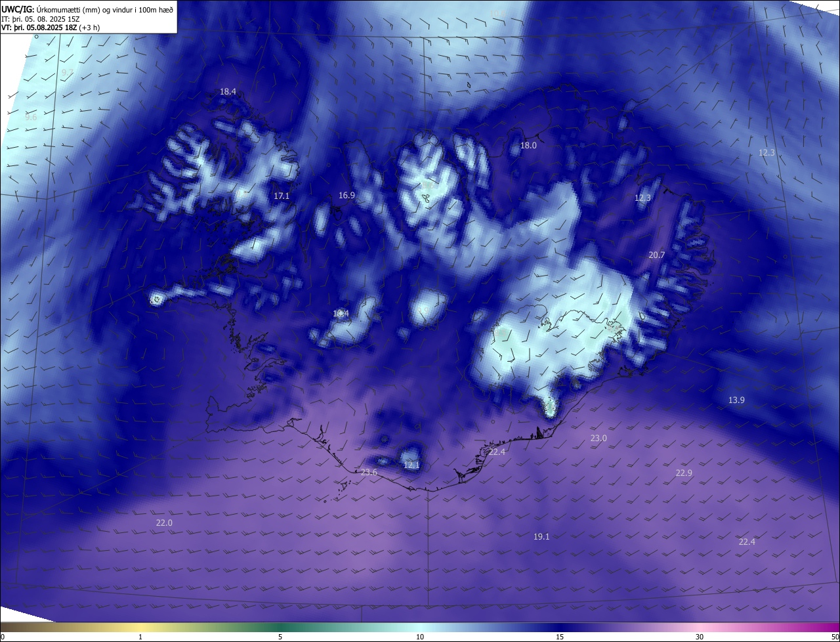
Task: Select the 16.9 value label
Action: point(346,196)
